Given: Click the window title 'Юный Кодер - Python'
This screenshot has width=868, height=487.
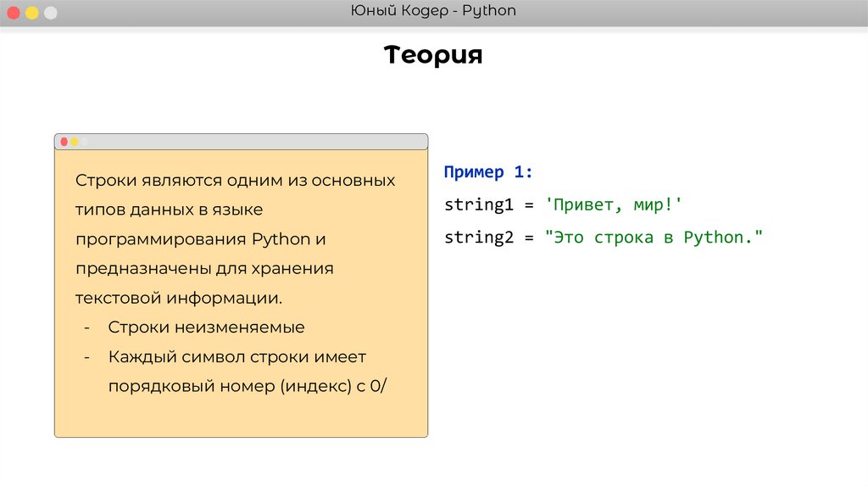Looking at the screenshot, I should [433, 11].
